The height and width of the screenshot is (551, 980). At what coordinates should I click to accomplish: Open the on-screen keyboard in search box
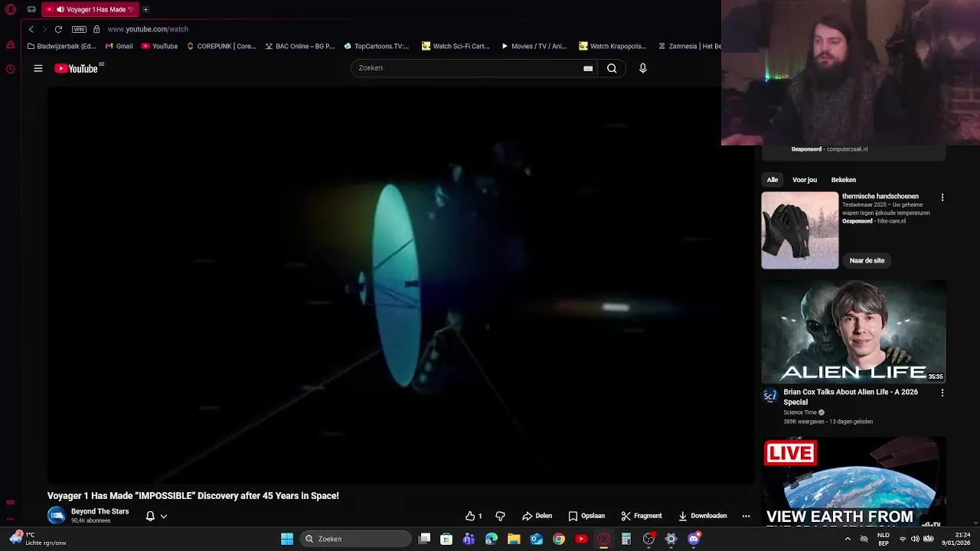588,68
